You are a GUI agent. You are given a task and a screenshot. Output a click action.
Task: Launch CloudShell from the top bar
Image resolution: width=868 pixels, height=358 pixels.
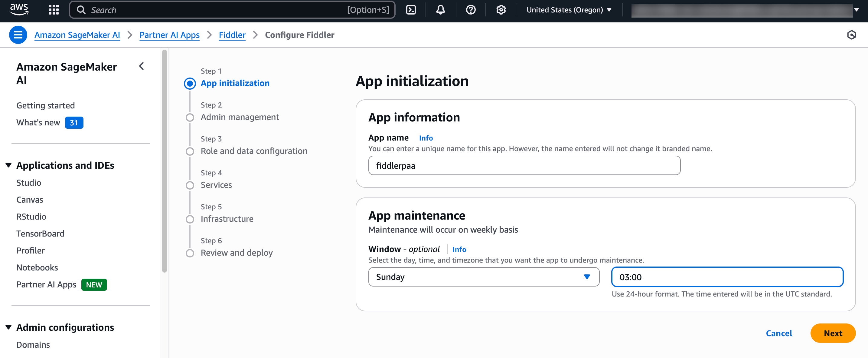tap(411, 10)
